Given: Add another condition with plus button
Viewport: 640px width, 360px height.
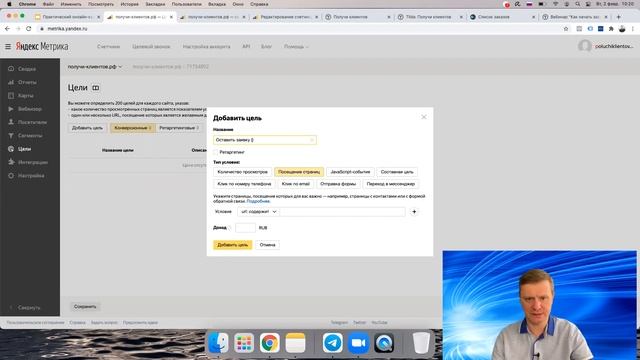Looking at the screenshot, I should [x=414, y=212].
